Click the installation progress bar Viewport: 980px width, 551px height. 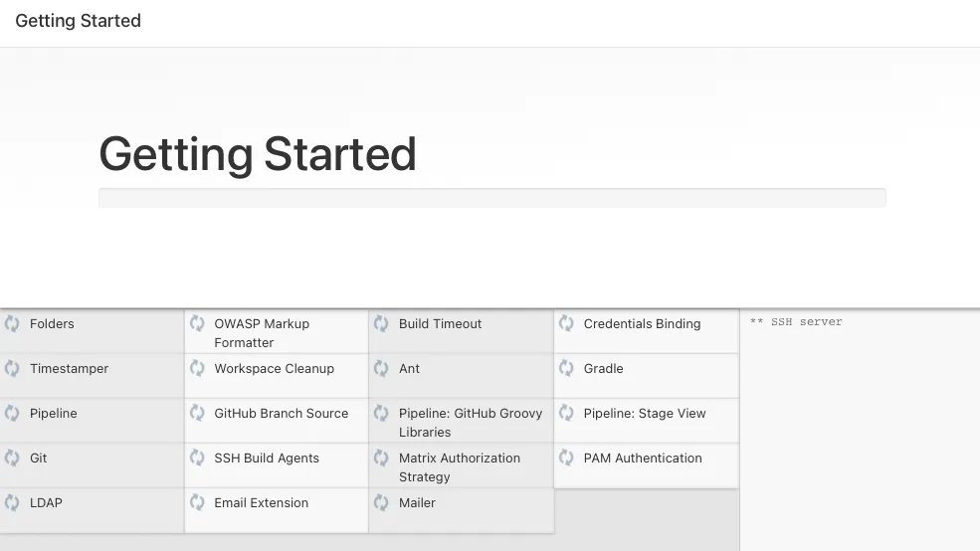click(x=491, y=198)
